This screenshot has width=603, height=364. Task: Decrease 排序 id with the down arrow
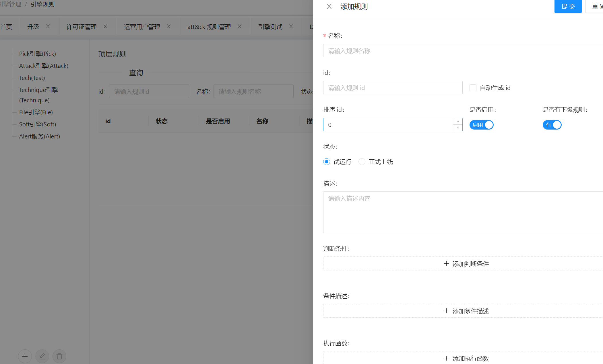(x=458, y=128)
